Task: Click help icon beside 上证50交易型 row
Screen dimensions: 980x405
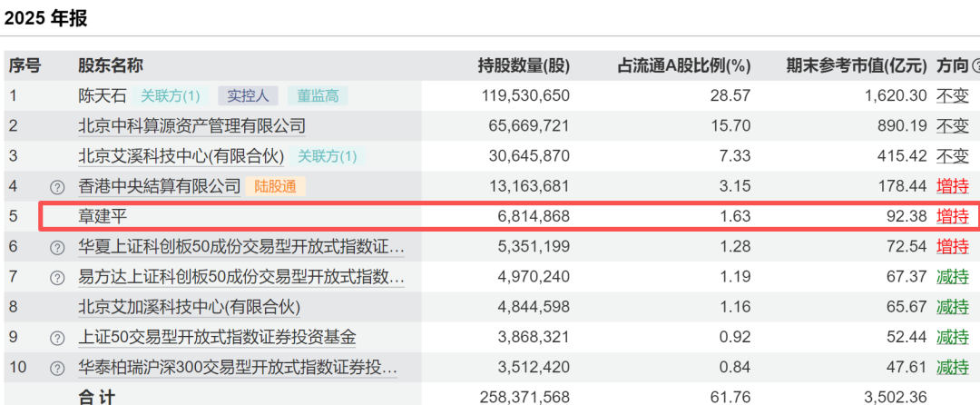Action: 57,338
